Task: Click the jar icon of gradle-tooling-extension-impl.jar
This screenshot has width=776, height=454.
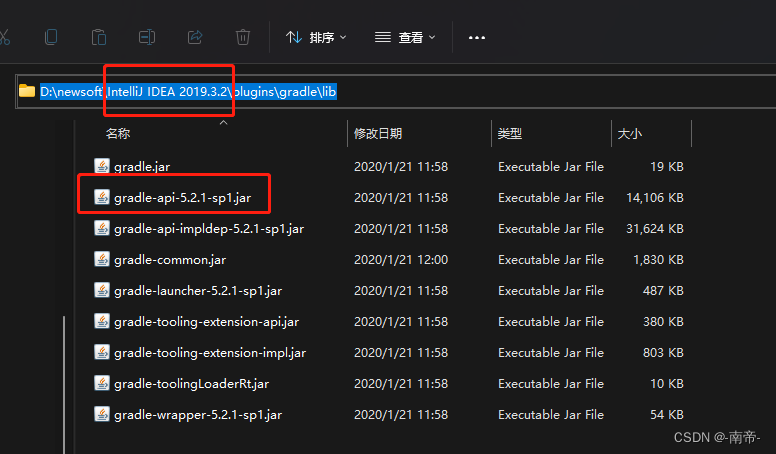Action: (x=102, y=352)
